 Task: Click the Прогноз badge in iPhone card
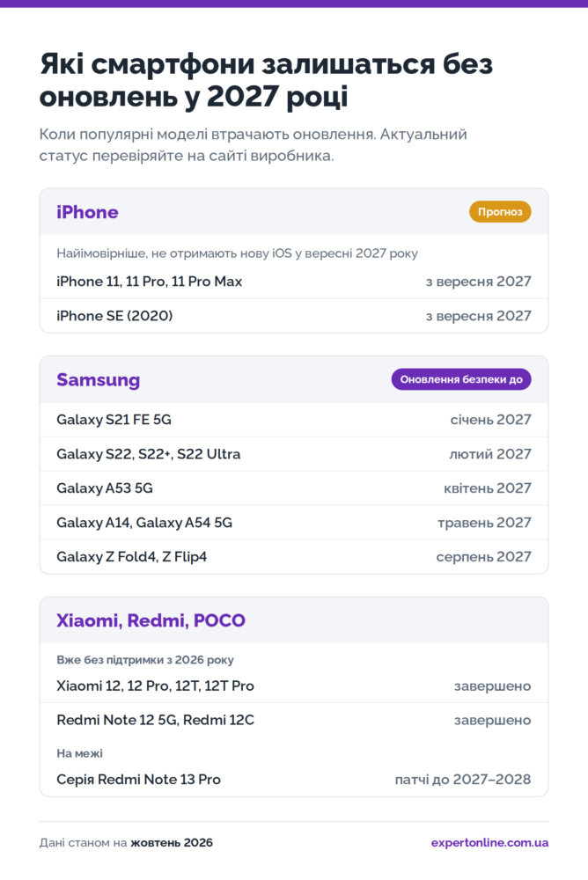pyautogui.click(x=500, y=211)
